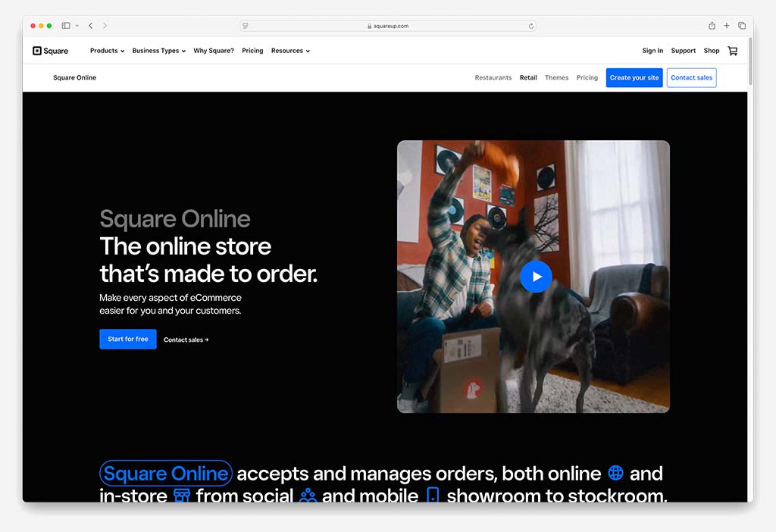Select the Themes tab
The width and height of the screenshot is (776, 532).
(x=556, y=78)
